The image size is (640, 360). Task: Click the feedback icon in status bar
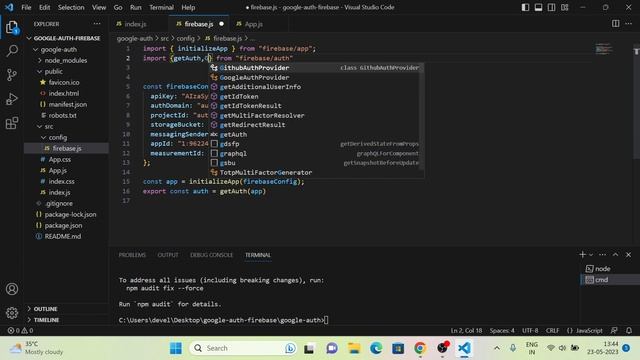[614, 331]
